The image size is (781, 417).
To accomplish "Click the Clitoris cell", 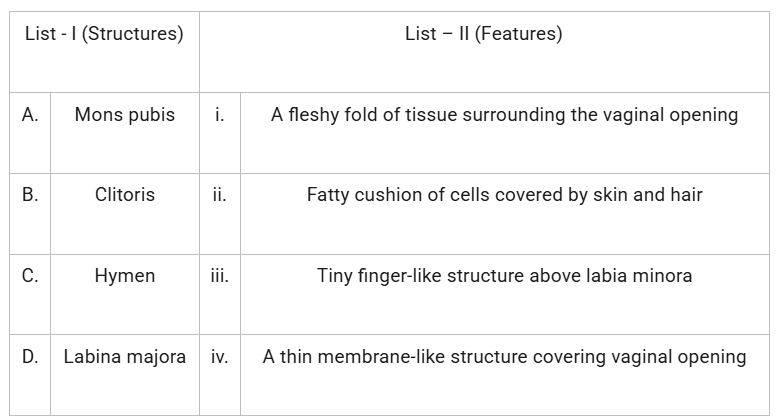I will [x=125, y=194].
